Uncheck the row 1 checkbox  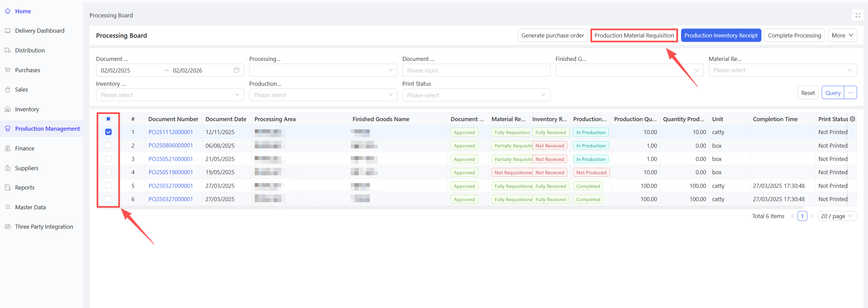coord(108,132)
